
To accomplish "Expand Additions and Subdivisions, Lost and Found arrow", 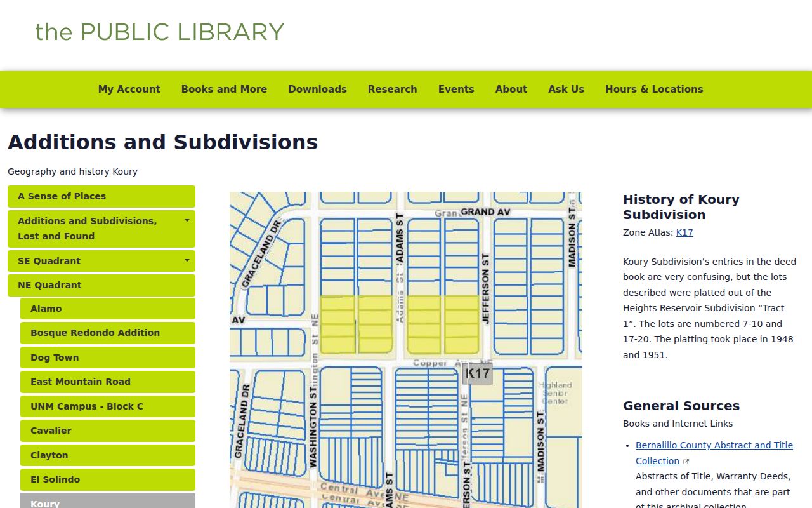I will pos(187,221).
